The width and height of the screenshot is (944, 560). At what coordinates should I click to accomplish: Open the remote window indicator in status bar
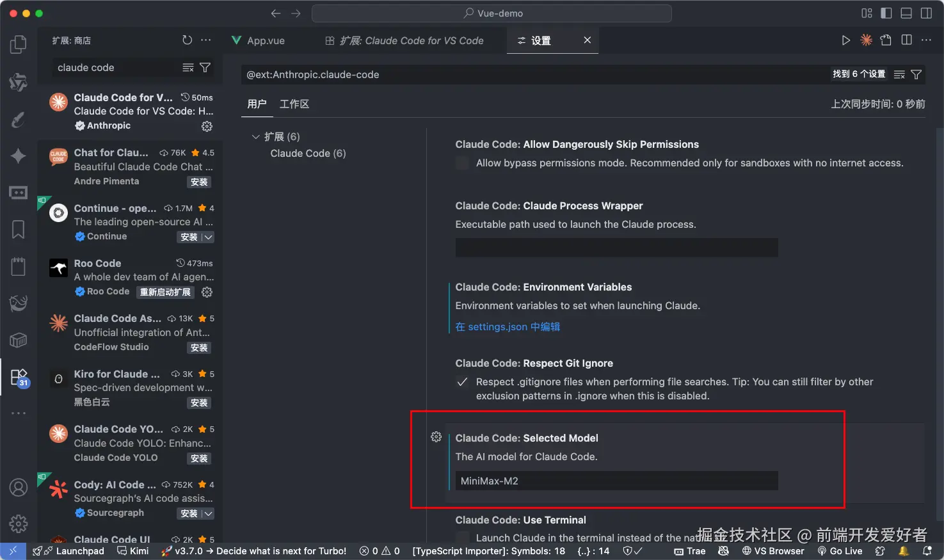pyautogui.click(x=13, y=551)
